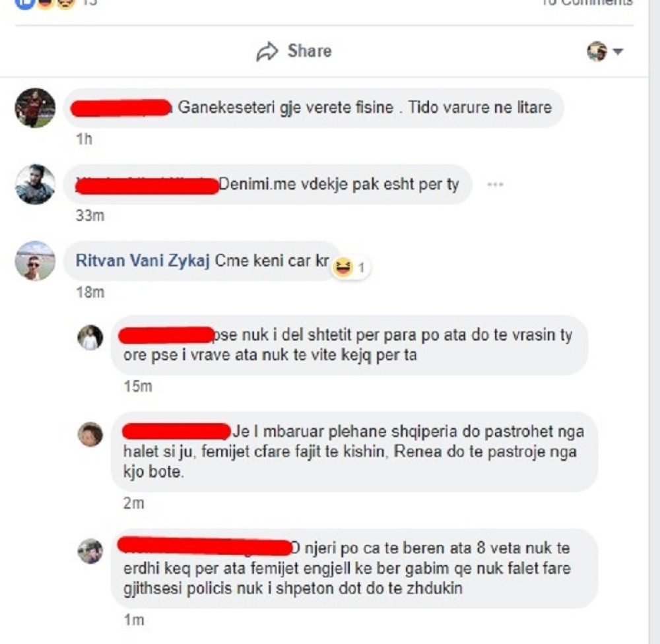Click the Share arrow icon
This screenshot has height=644, width=660.
(x=267, y=51)
